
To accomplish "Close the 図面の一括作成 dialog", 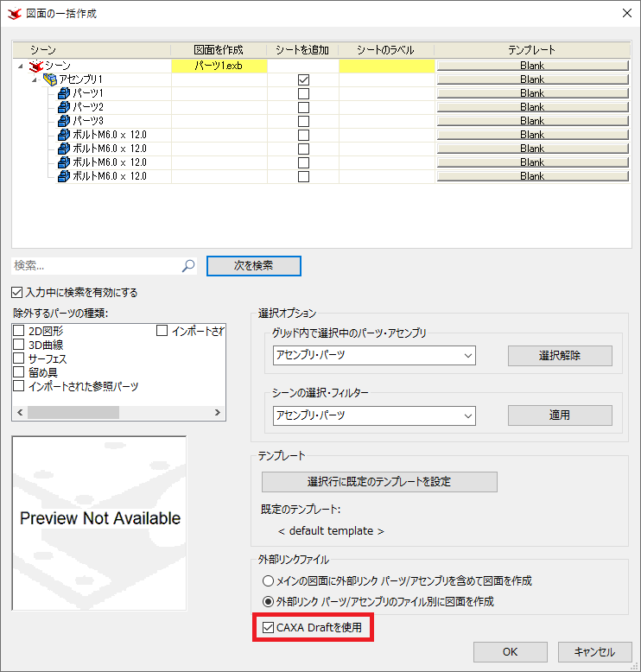I will click(627, 13).
